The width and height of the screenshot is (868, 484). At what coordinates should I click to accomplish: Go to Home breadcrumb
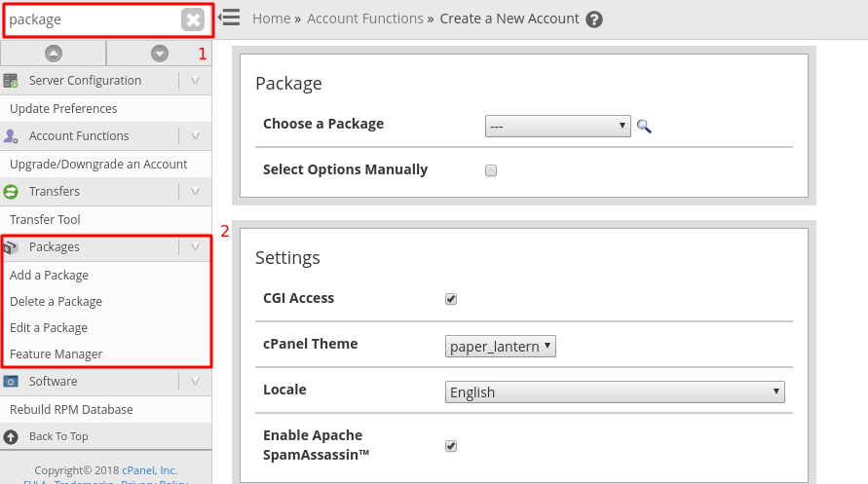pyautogui.click(x=271, y=19)
